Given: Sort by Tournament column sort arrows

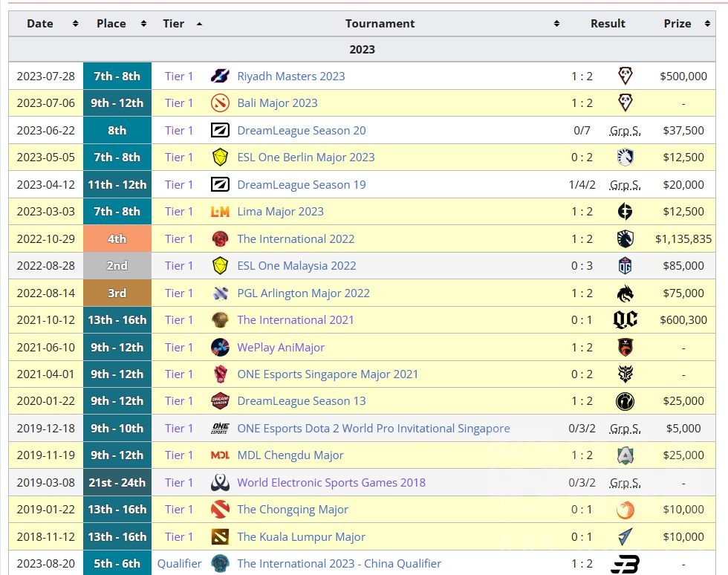Looking at the screenshot, I should point(556,24).
